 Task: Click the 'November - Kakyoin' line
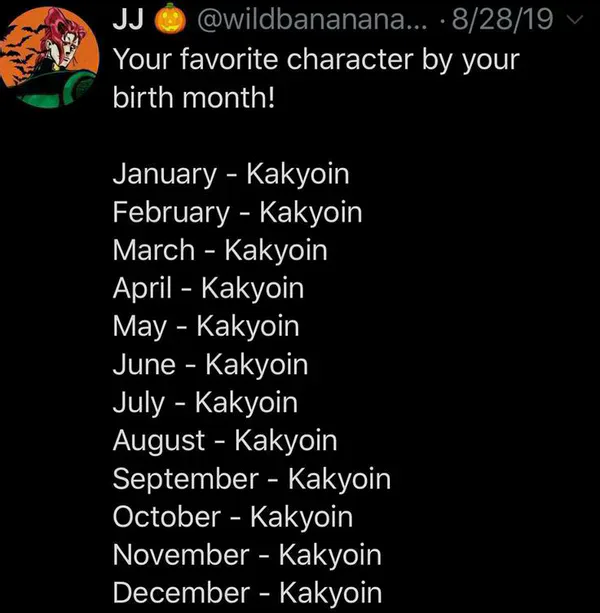coord(247,554)
